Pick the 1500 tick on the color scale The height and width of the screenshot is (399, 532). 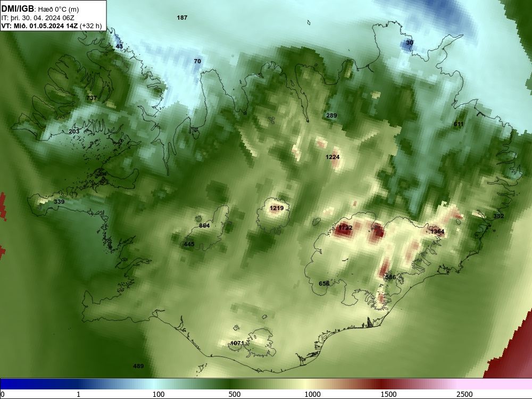coord(388,394)
